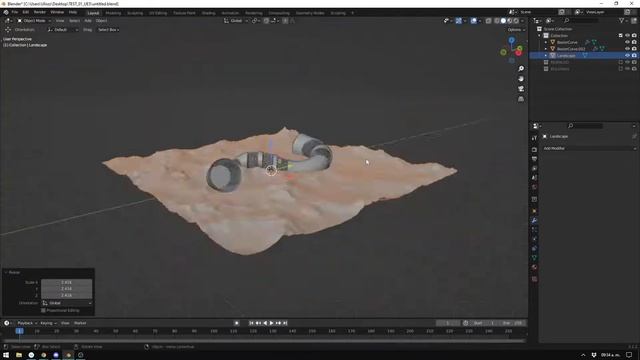Open the Global transform orientation dropdown in header
The height and width of the screenshot is (360, 640).
[x=236, y=20]
